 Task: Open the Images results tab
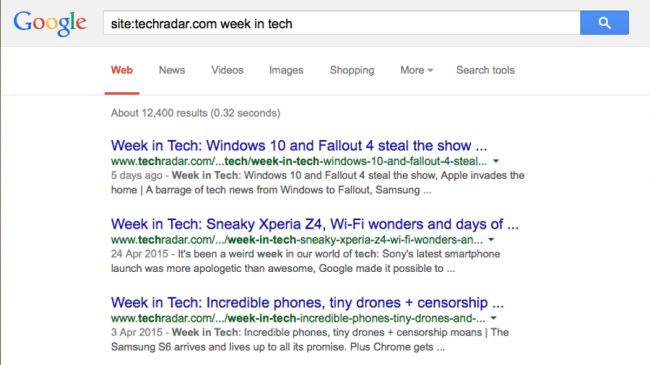(286, 71)
